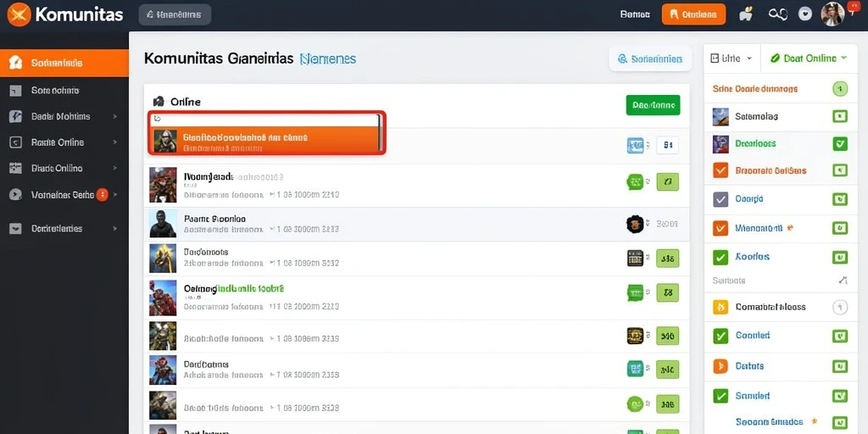
Task: Click the yellow lightning icon in right panel
Action: pyautogui.click(x=721, y=307)
